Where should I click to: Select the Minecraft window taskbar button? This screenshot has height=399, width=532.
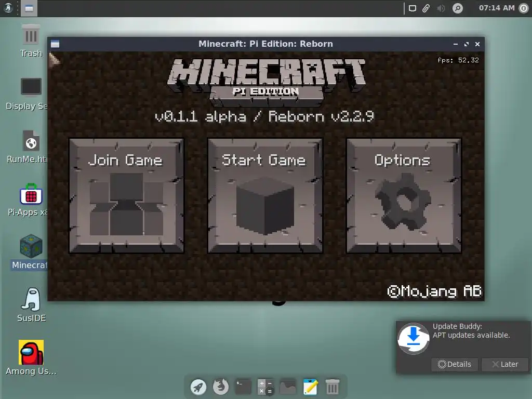pos(29,8)
